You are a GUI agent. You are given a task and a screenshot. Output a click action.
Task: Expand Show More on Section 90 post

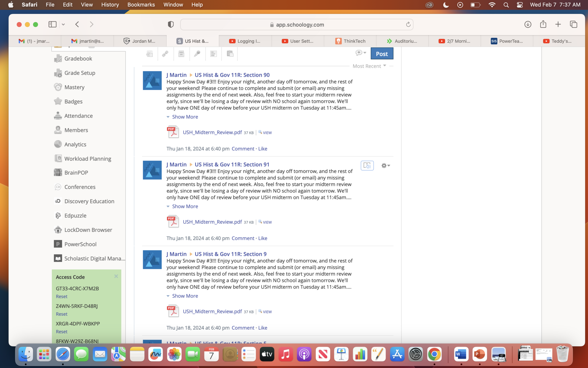tap(185, 117)
